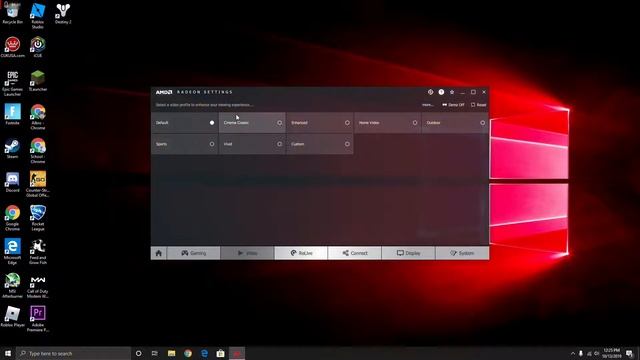Select the TLauncher desktop icon
Viewport: 640px width, 360px height.
tap(38, 81)
